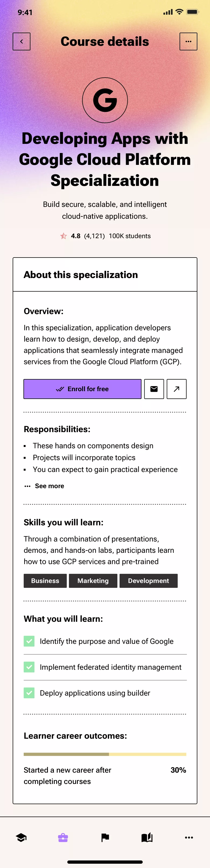Tap the Google logo at the top

(x=105, y=100)
